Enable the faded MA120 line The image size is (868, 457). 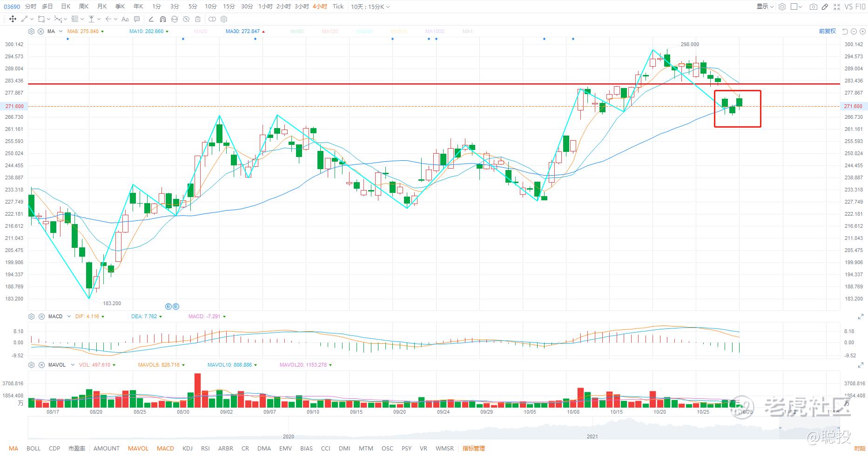click(x=330, y=31)
